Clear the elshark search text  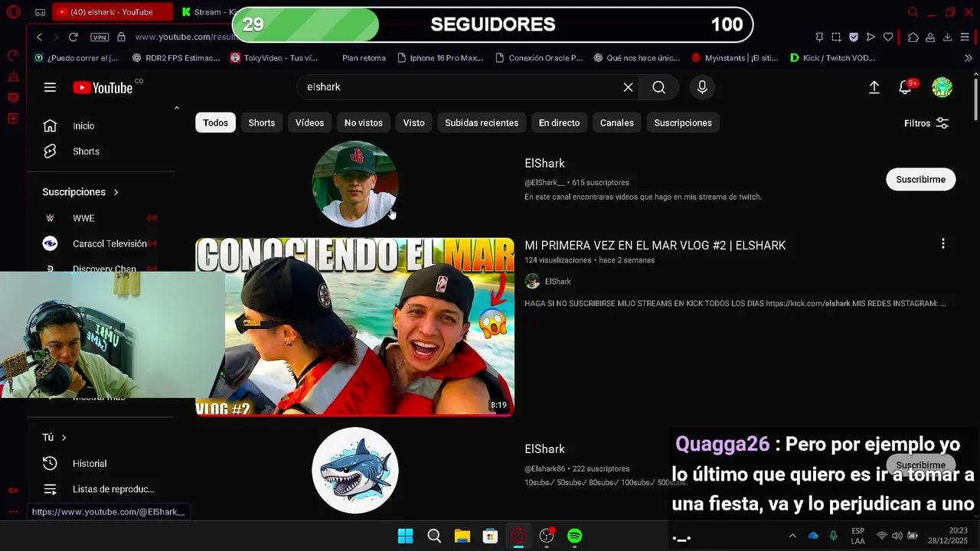pyautogui.click(x=628, y=87)
